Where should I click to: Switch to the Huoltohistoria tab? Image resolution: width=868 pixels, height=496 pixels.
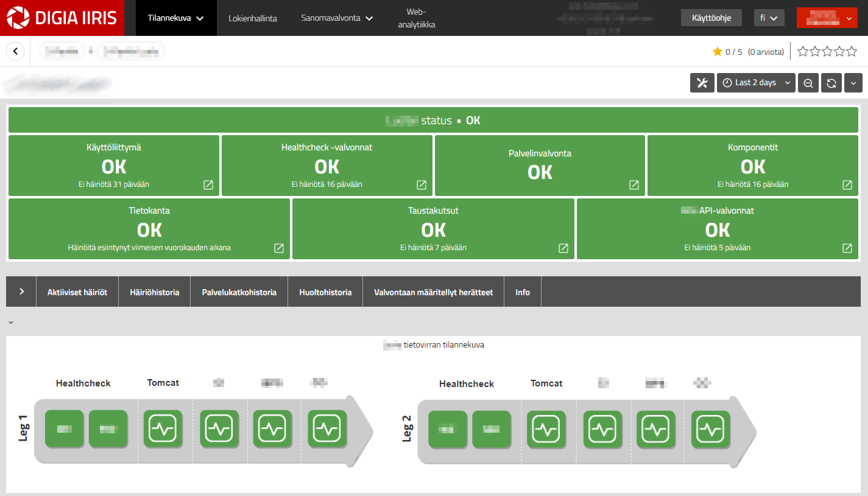(325, 292)
